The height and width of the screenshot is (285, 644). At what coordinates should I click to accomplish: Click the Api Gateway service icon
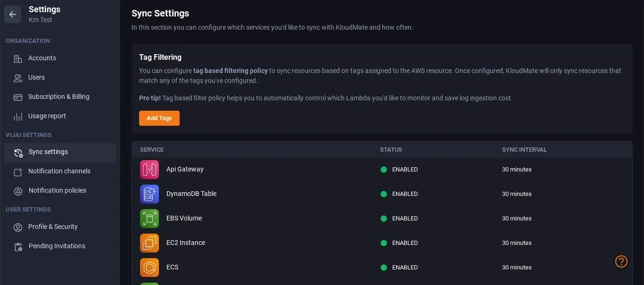(149, 170)
